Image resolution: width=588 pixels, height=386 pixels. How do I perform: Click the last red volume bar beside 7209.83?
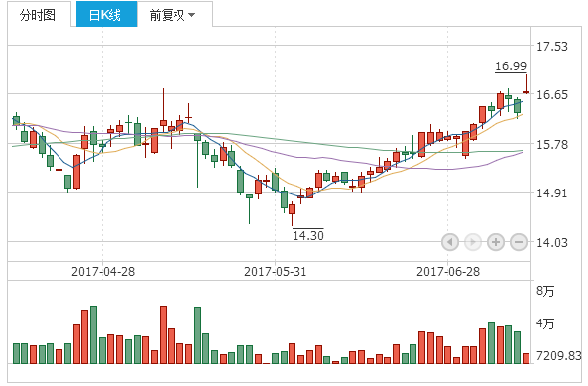coord(527,358)
